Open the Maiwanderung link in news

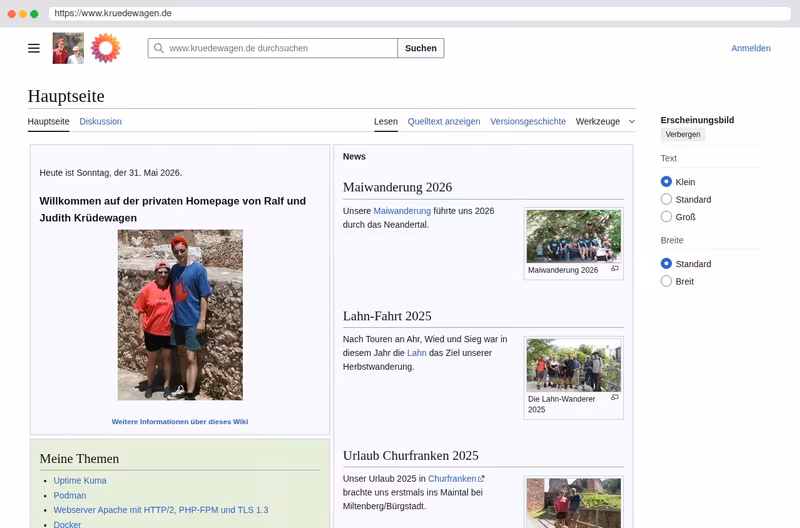(x=402, y=211)
